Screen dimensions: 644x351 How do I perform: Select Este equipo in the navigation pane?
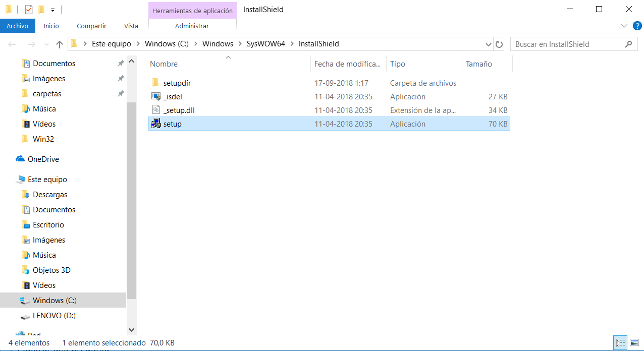point(47,180)
